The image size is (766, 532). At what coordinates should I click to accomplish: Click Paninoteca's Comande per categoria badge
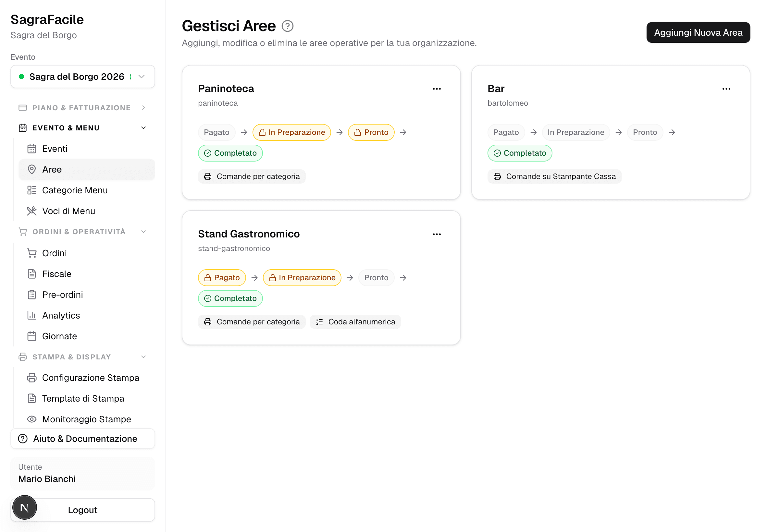(x=252, y=176)
